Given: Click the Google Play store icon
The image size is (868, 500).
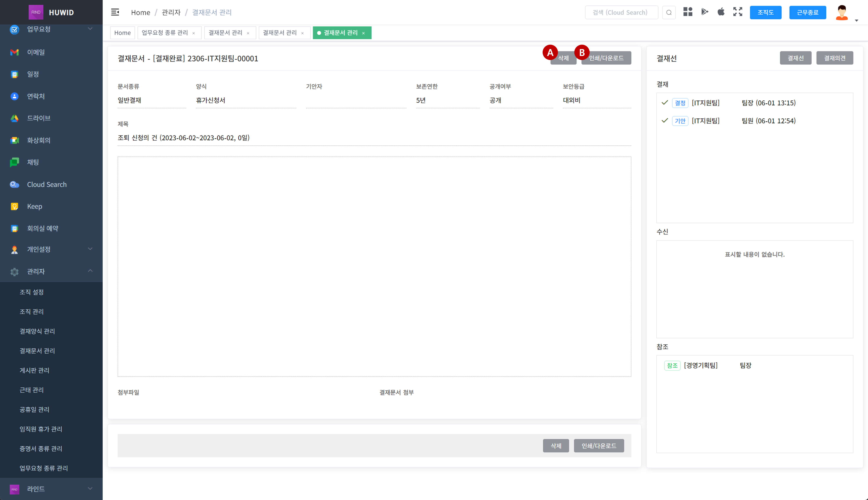Looking at the screenshot, I should pos(704,12).
